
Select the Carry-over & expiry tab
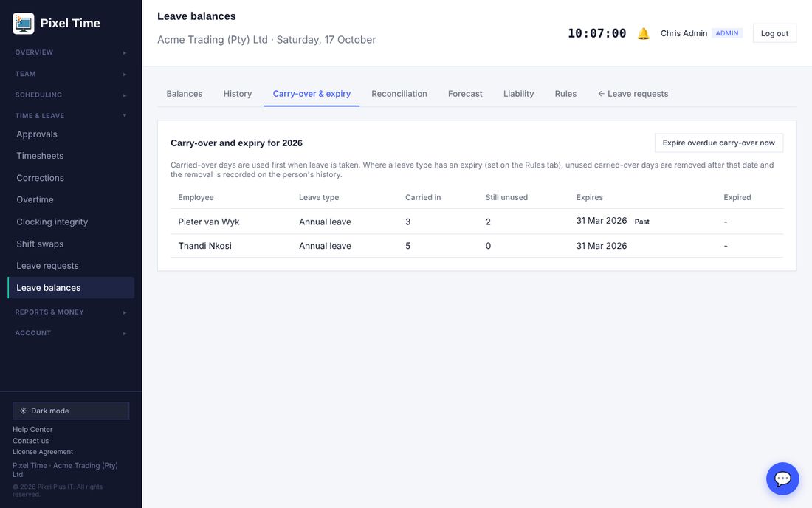coord(312,94)
